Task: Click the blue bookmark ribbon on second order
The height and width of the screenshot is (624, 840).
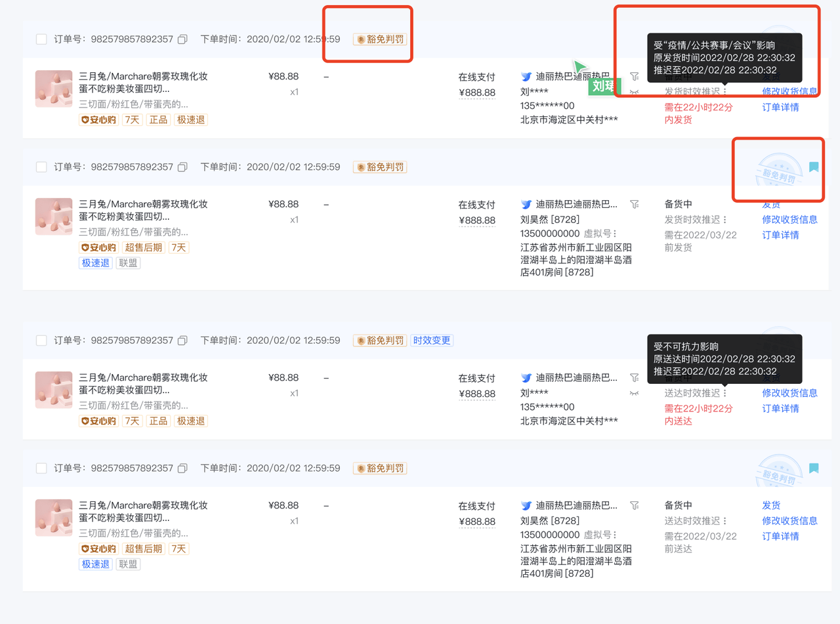Action: pos(814,167)
